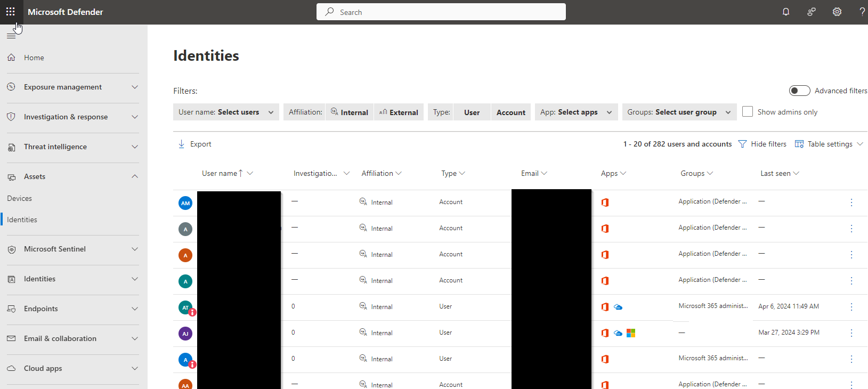Open the Groups Select user group dropdown
The height and width of the screenshot is (389, 868).
point(679,112)
